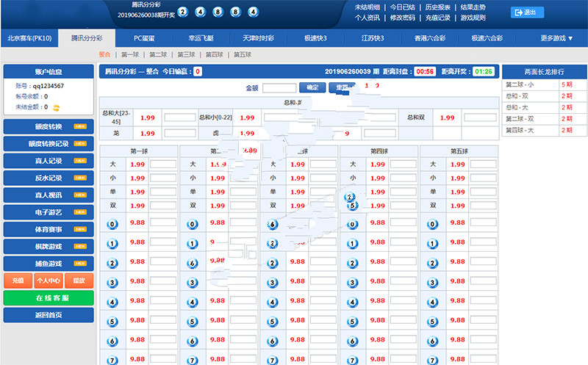Click the orange 充值 button
Image resolution: width=588 pixels, height=365 pixels.
point(18,281)
